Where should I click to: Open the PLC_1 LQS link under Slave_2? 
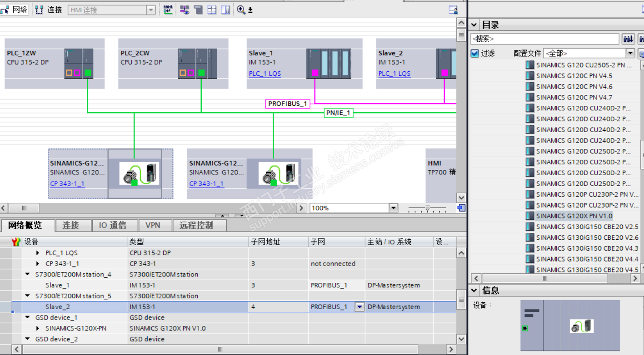point(394,74)
